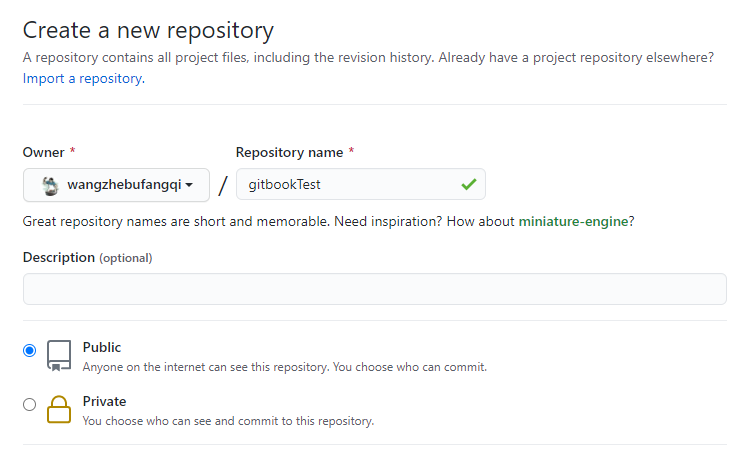
Task: Click the Public label text
Action: pyautogui.click(x=102, y=347)
